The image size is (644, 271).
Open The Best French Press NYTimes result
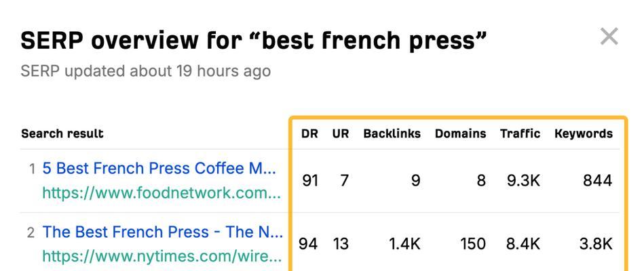click(163, 232)
